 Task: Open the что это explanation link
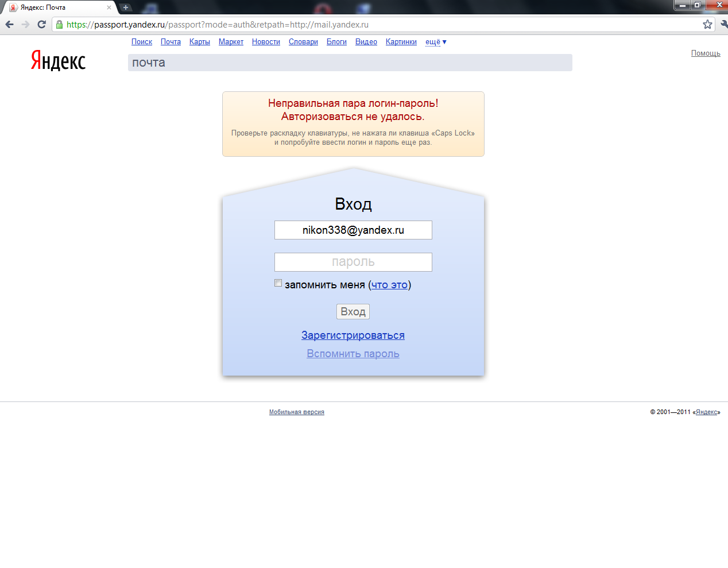coord(389,285)
